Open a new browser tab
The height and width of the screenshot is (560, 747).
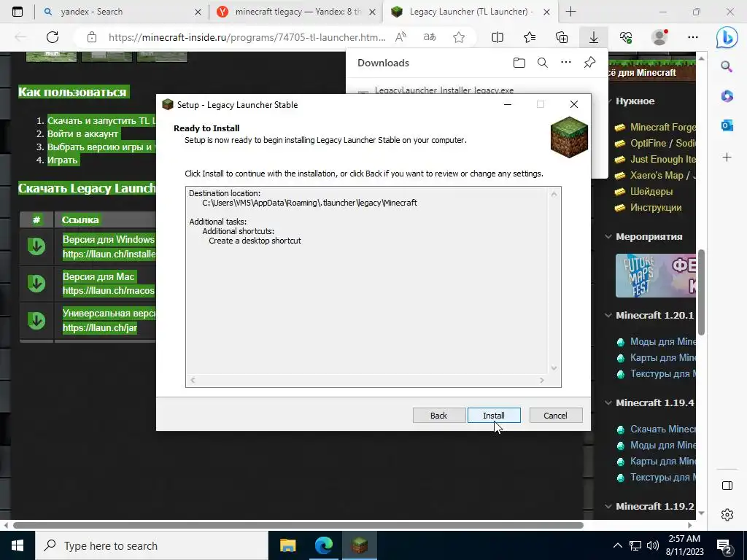pos(570,12)
